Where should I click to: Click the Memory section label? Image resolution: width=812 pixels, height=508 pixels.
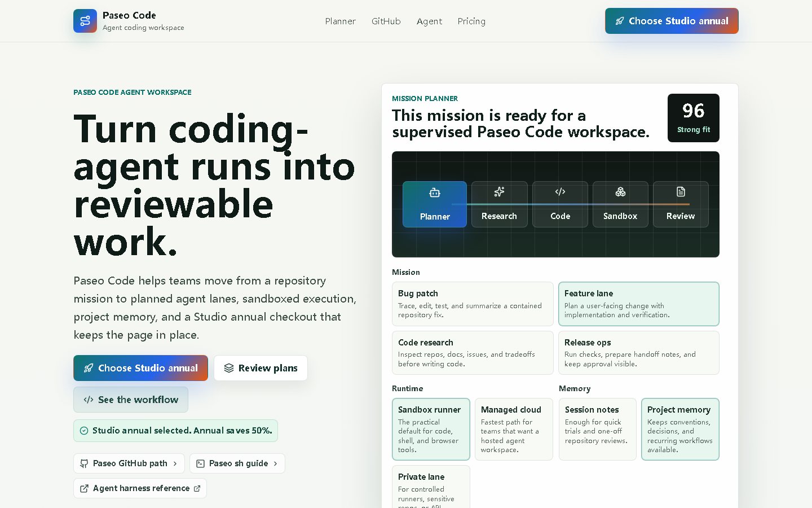tap(575, 388)
